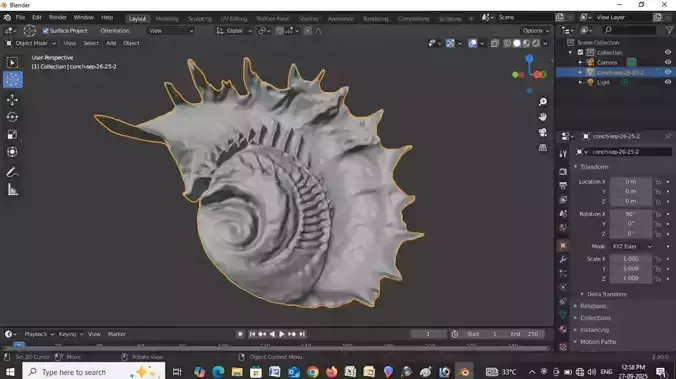Play the animation
676x379 pixels.
tap(282, 334)
